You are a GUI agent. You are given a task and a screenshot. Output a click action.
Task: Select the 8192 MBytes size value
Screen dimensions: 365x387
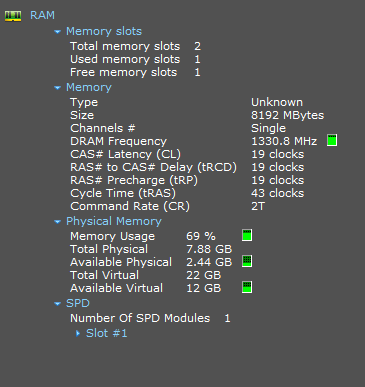(287, 115)
